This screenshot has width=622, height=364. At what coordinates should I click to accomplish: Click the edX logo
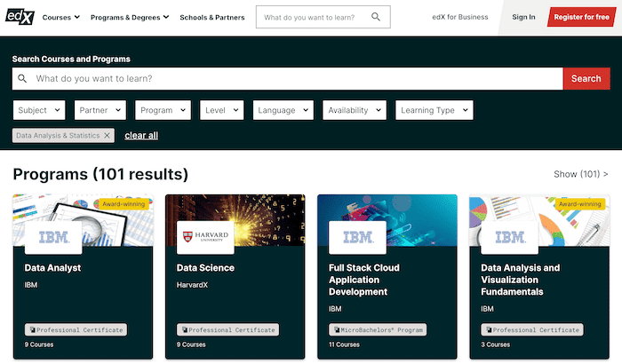pos(20,17)
